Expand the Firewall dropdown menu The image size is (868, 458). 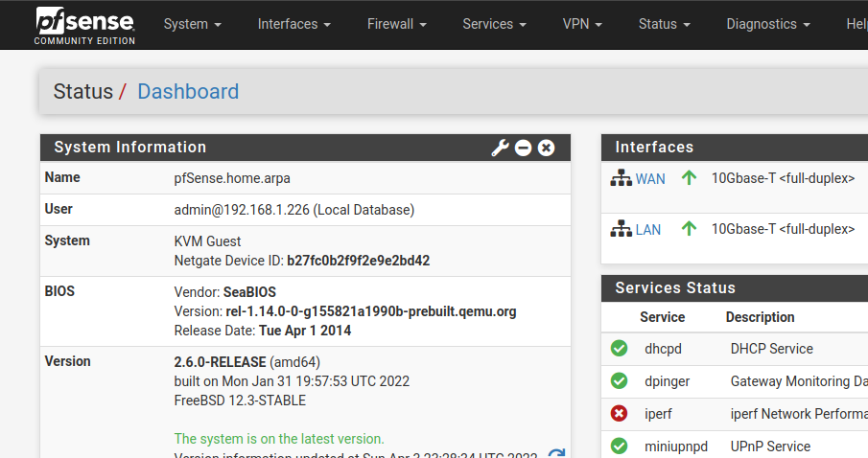coord(396,24)
